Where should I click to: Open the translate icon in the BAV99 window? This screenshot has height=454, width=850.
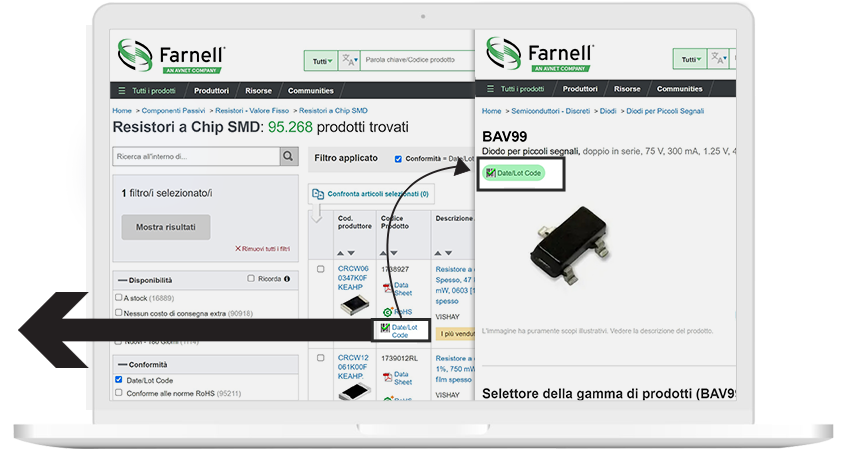[719, 58]
